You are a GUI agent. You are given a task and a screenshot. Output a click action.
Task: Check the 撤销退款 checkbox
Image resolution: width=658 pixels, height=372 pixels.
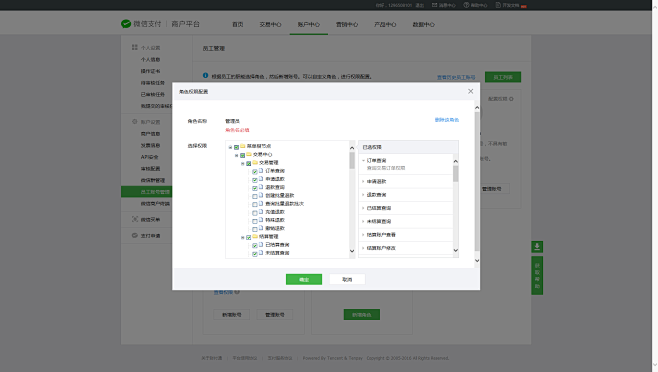tap(255, 229)
